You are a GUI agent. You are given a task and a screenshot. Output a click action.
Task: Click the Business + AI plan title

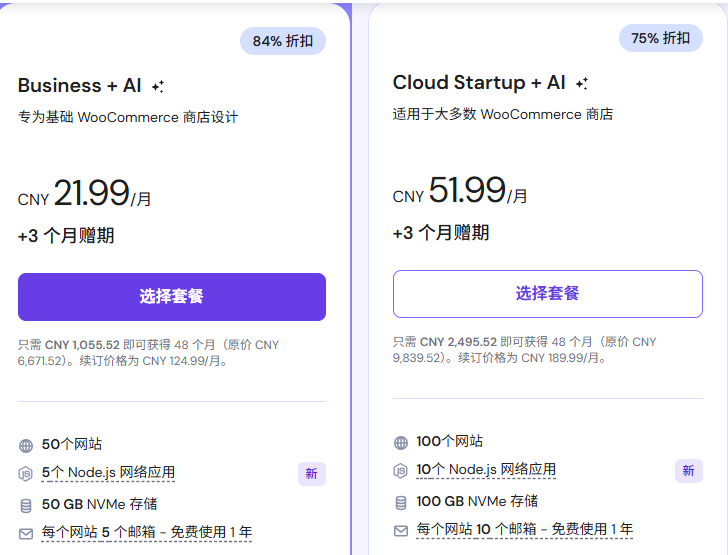coord(79,86)
